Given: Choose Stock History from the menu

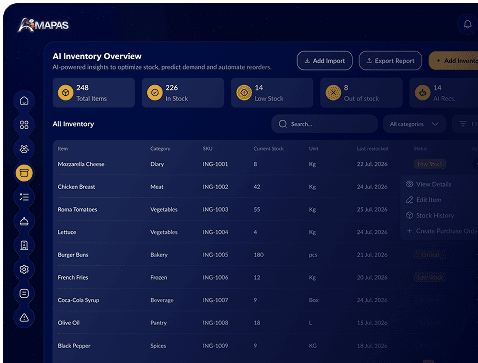Looking at the screenshot, I should click(430, 215).
